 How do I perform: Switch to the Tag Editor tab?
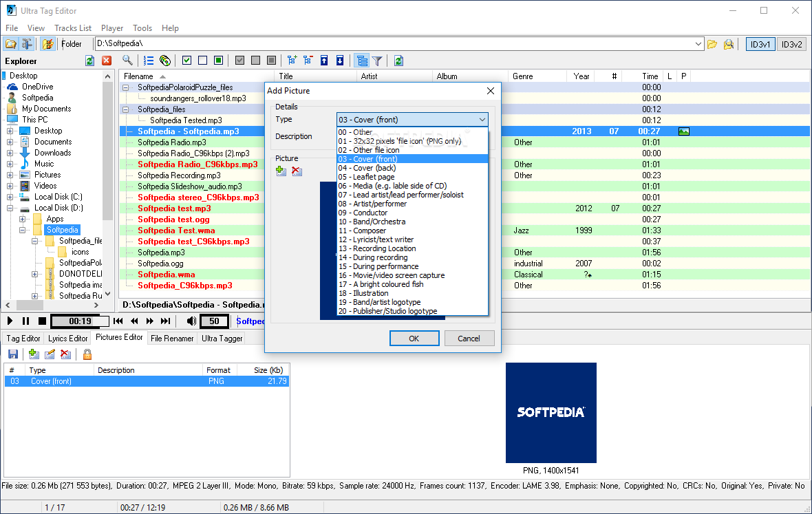tap(23, 338)
